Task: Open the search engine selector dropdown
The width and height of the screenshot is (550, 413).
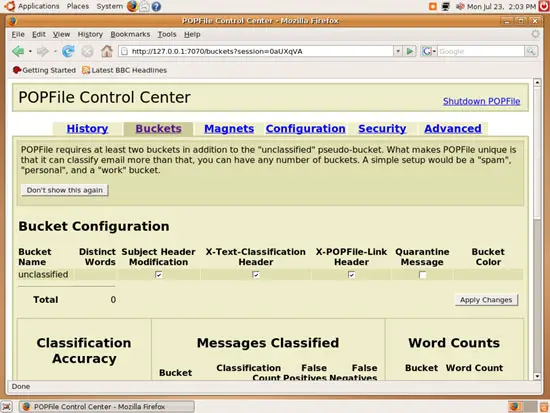Action: coord(429,51)
